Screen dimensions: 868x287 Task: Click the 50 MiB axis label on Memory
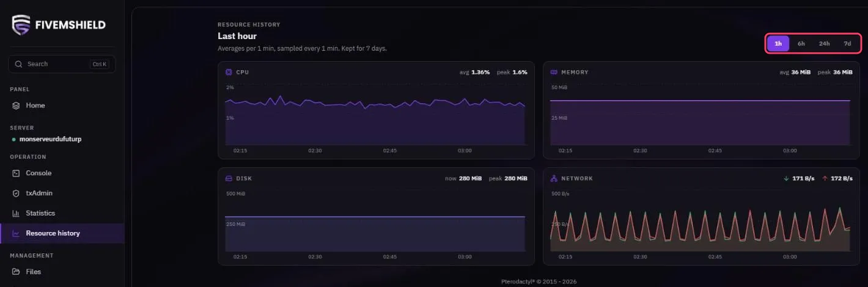[x=559, y=88]
